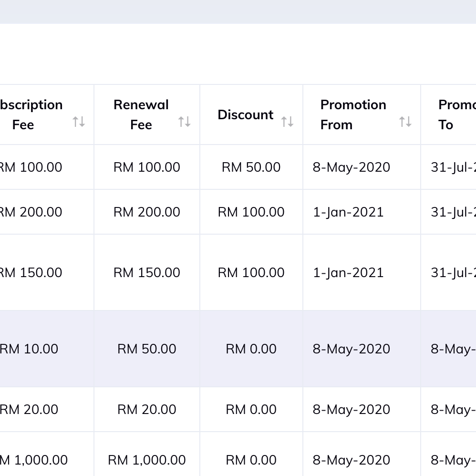Screen dimensions: 476x476
Task: Select Renewal Fee RM 200.00 cell
Action: coord(147,212)
